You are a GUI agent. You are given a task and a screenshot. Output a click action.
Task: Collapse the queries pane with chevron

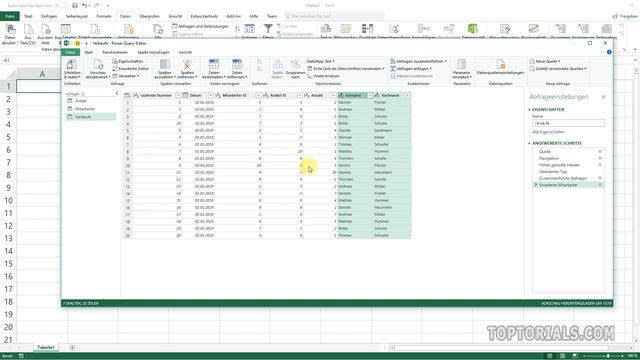(x=117, y=93)
